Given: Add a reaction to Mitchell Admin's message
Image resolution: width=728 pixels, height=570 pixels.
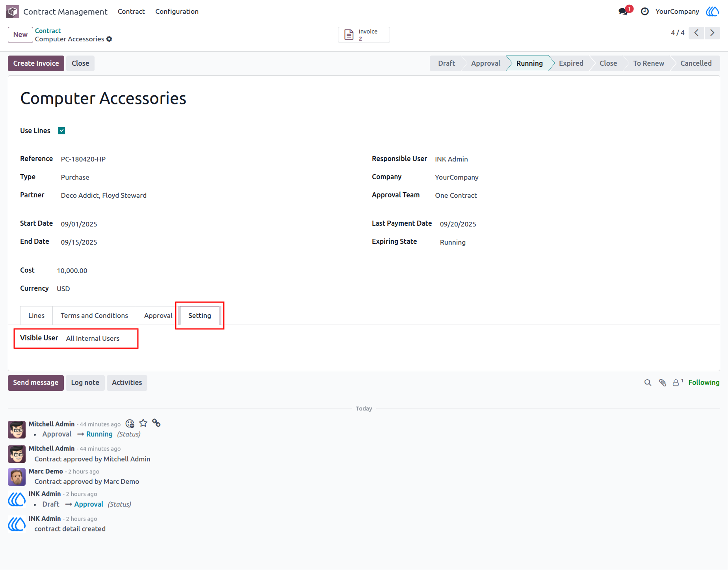Looking at the screenshot, I should (130, 423).
